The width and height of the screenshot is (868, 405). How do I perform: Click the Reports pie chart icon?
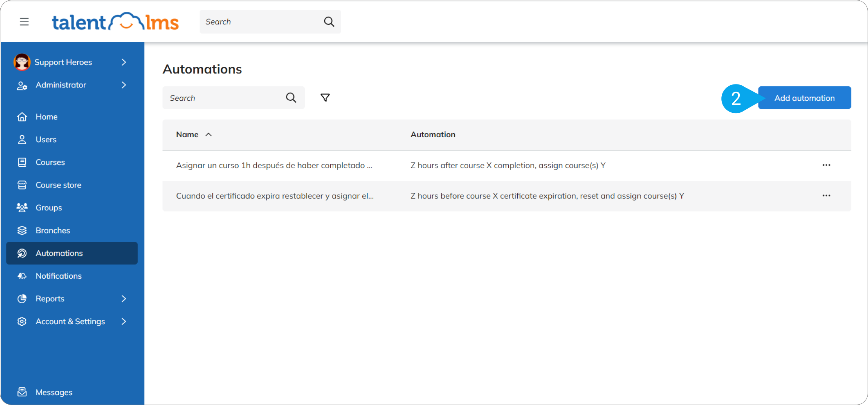point(22,299)
